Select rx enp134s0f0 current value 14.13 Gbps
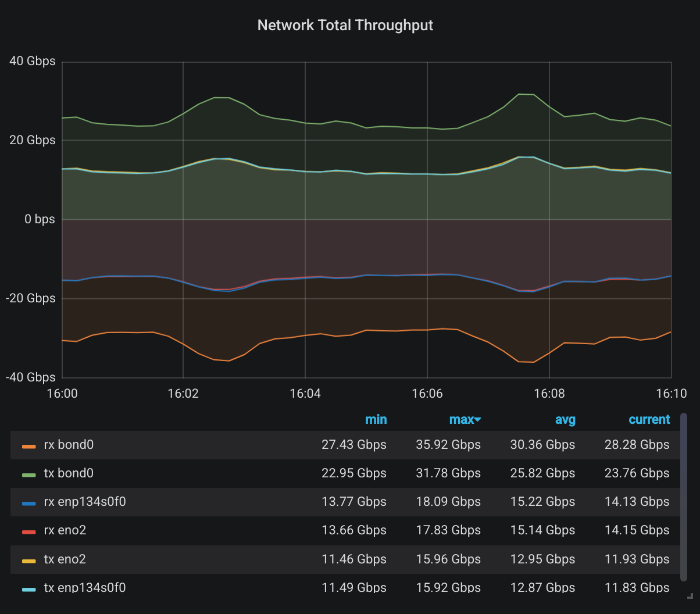Screen dimensions: 700x614 637,502
